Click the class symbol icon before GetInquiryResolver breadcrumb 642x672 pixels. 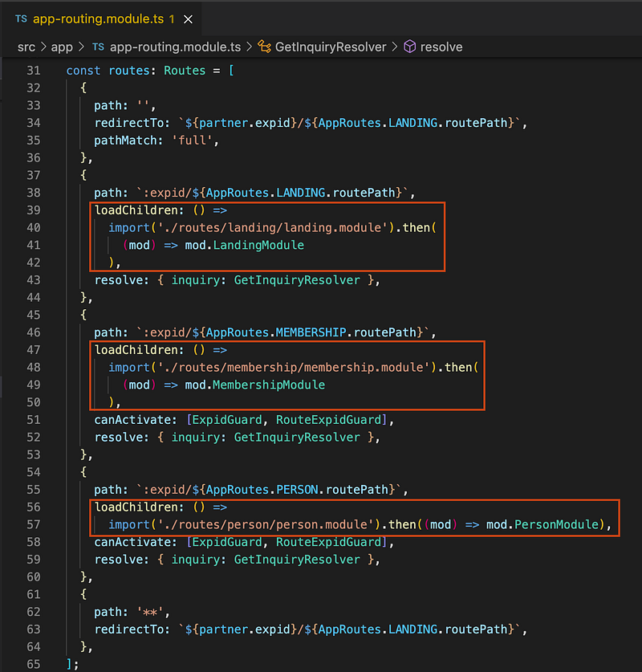[x=263, y=47]
